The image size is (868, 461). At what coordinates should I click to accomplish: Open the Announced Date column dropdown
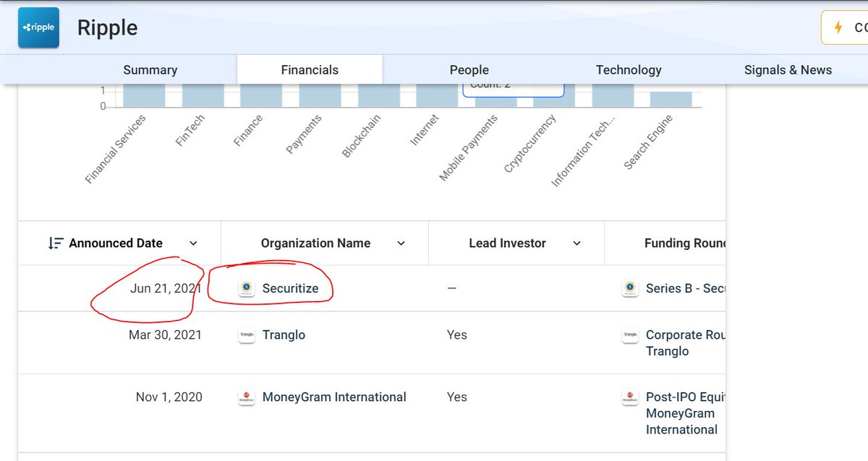click(193, 244)
